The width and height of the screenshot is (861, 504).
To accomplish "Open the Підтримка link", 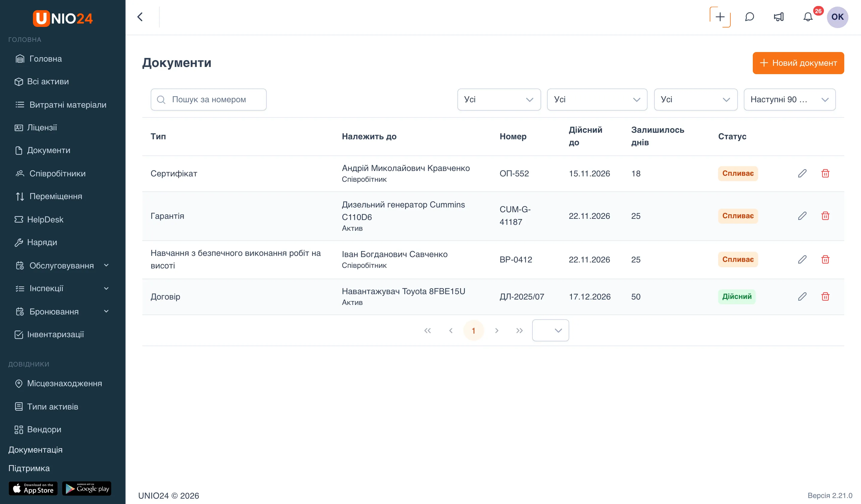I will click(29, 468).
